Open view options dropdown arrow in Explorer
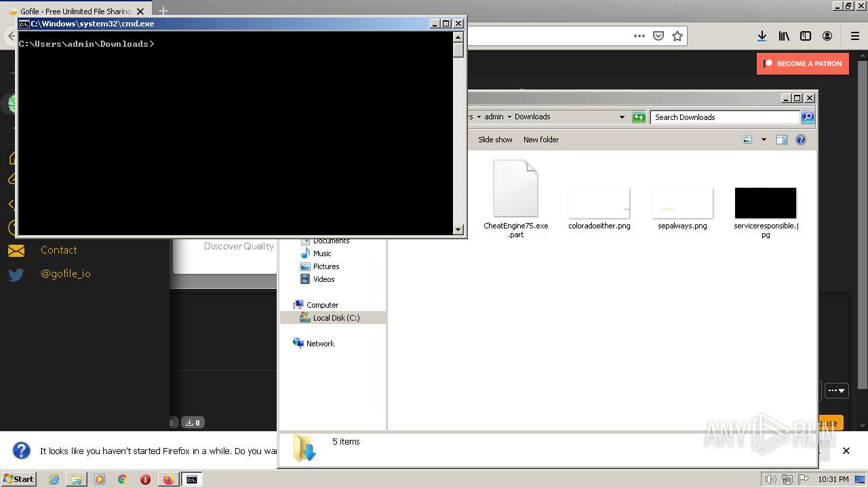Viewport: 868px width, 488px height. coord(764,140)
